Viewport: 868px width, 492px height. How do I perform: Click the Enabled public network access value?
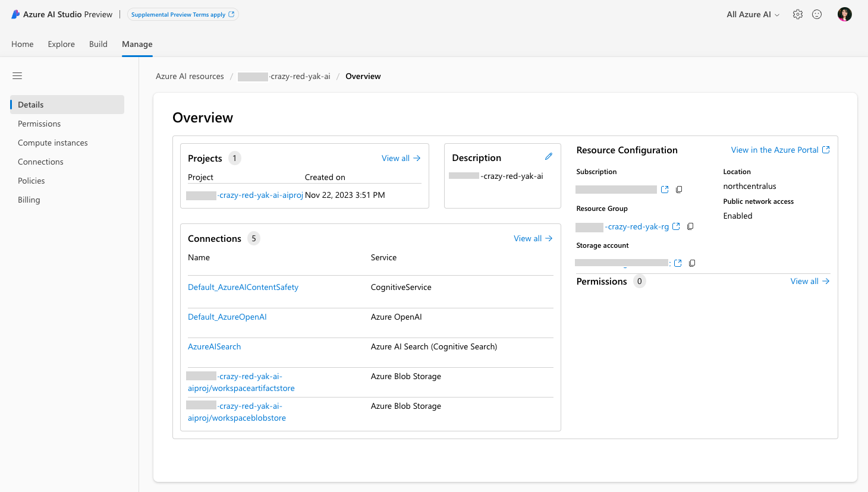[x=738, y=216]
